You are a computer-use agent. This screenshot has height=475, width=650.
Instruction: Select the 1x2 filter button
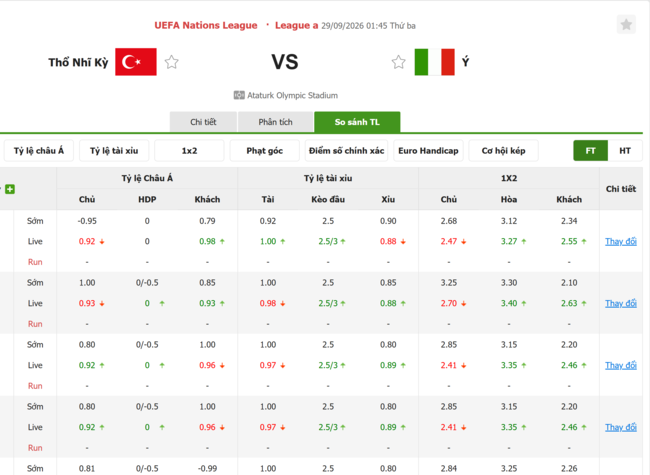(x=189, y=150)
